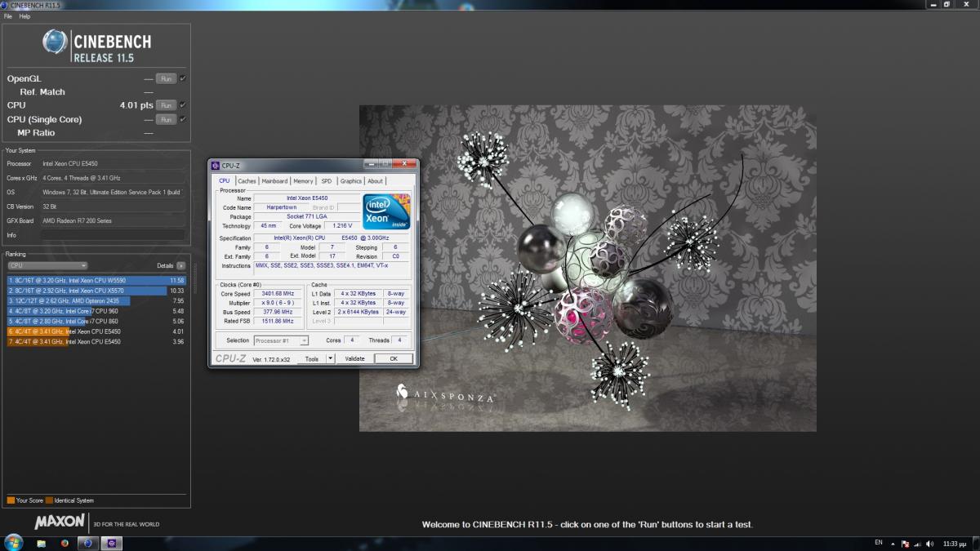Click the Identical System legend swatch

[x=50, y=500]
